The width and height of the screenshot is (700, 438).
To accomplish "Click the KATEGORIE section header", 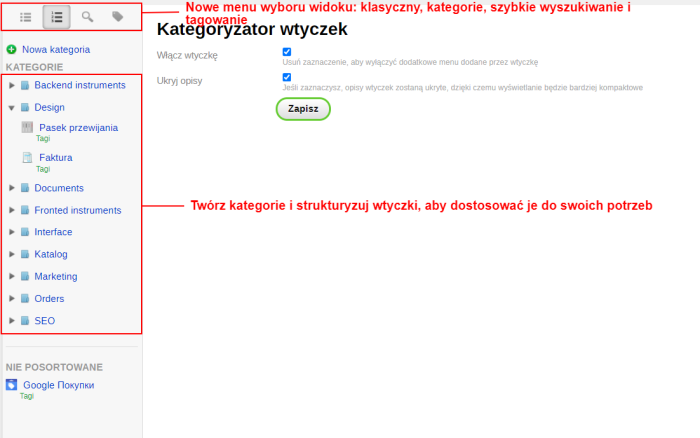I will (34, 67).
